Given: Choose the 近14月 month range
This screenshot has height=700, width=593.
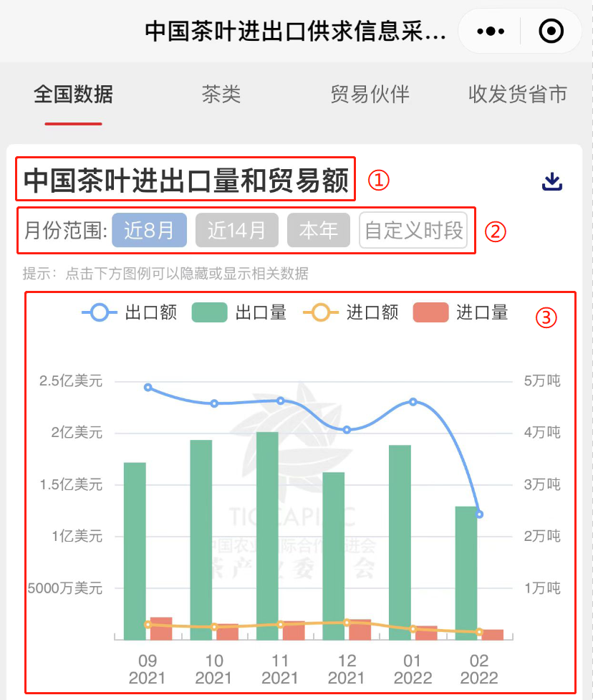Looking at the screenshot, I should [x=236, y=231].
